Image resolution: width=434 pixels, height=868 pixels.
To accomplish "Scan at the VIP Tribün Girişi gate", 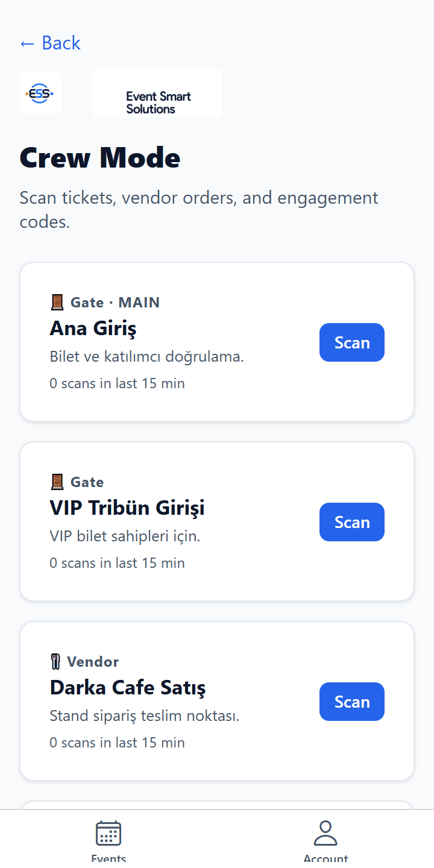I will 352,522.
